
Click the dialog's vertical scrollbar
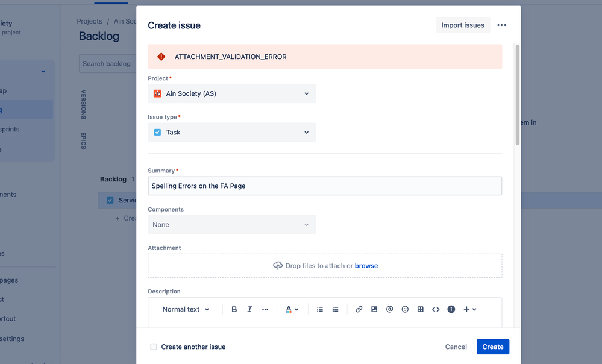[x=518, y=95]
